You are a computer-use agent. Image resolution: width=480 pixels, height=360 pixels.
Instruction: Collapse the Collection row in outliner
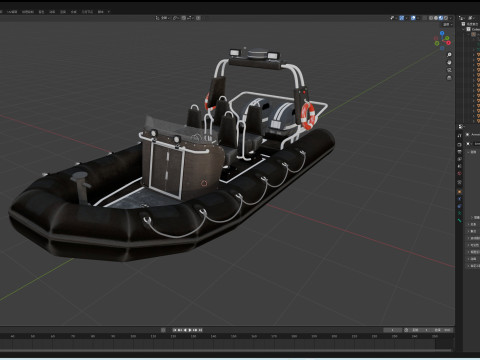(464, 29)
